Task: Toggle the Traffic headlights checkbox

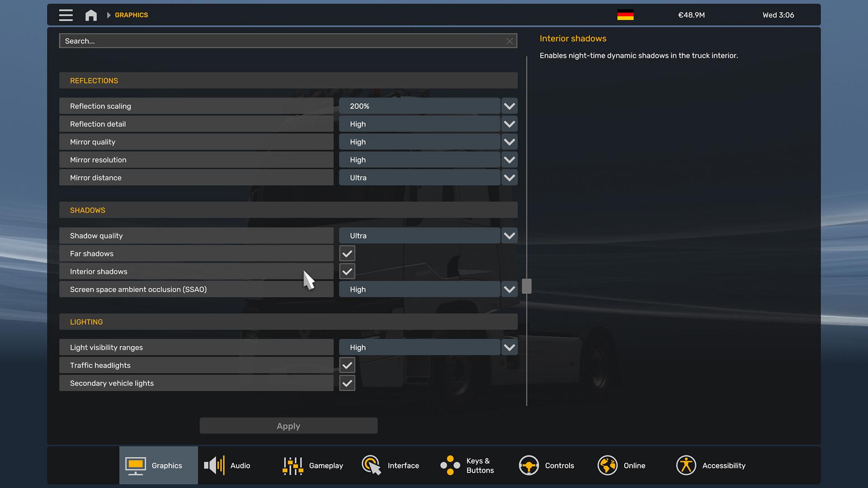Action: tap(347, 365)
